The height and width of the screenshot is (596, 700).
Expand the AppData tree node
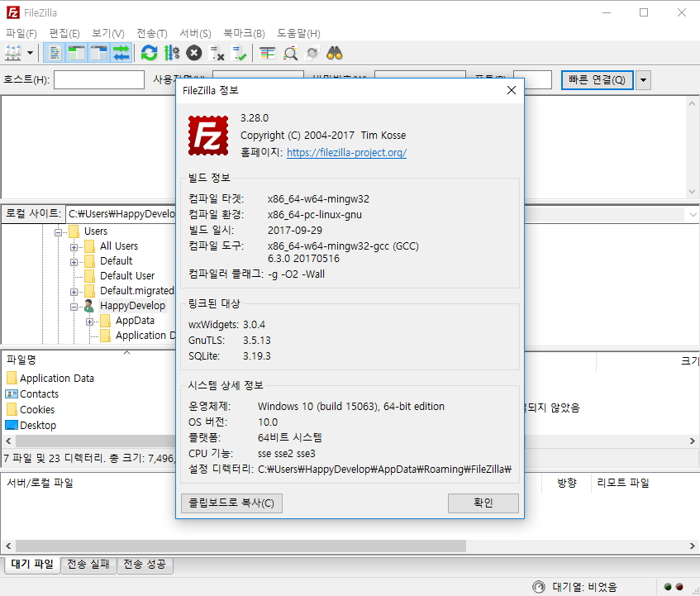[90, 322]
